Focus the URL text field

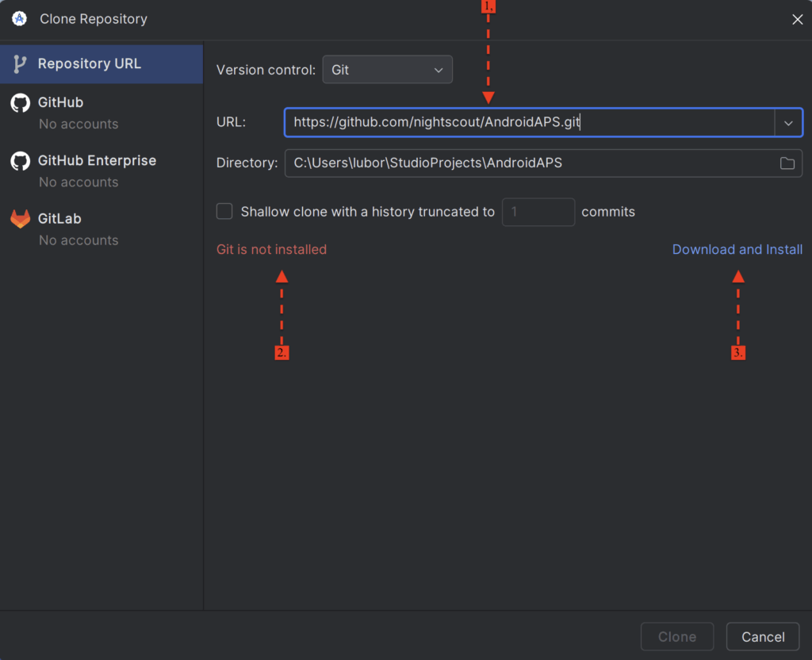tap(523, 123)
